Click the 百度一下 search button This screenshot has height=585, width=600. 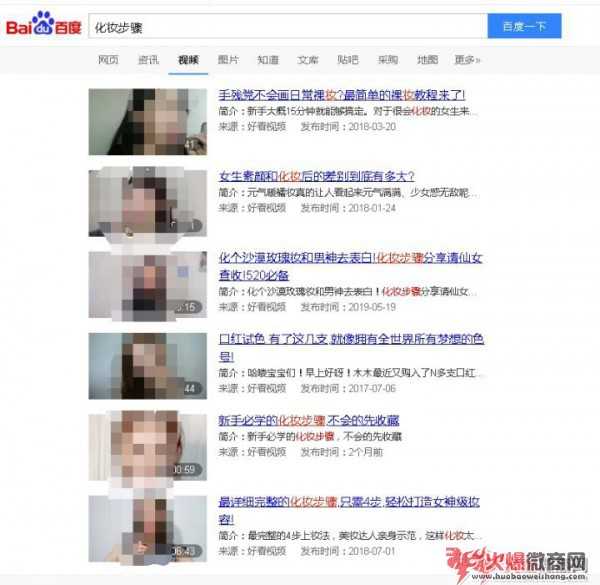coord(524,26)
